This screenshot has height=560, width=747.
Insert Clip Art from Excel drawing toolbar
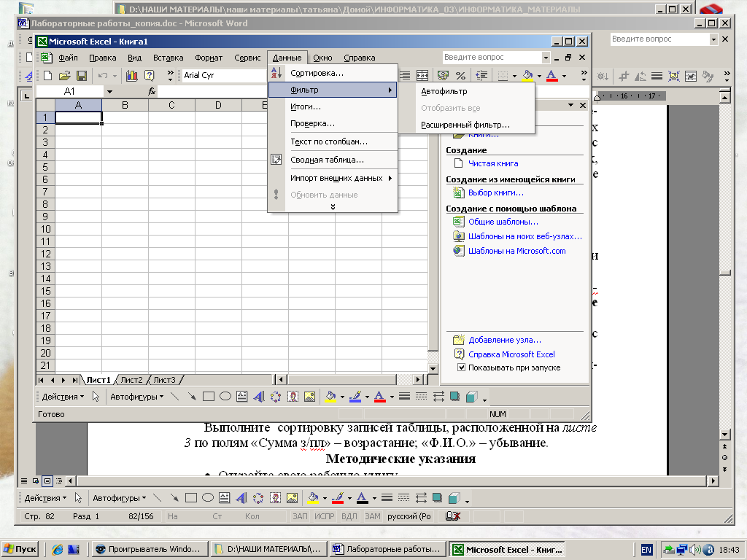point(293,396)
